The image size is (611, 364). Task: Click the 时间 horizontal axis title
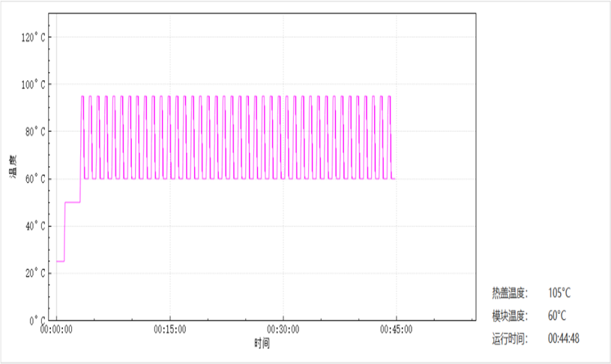(x=262, y=343)
